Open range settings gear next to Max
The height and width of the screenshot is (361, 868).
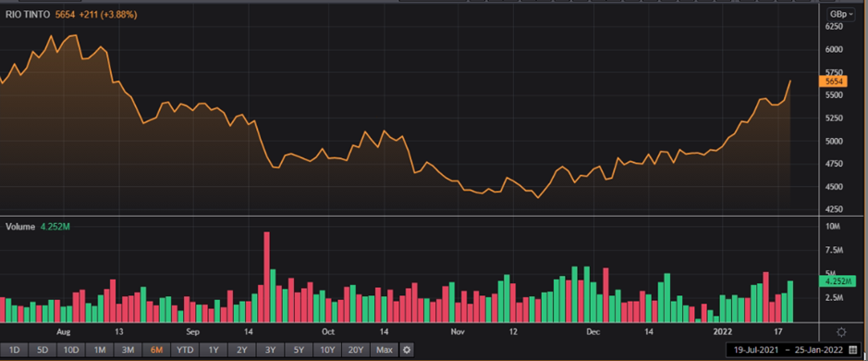click(407, 350)
